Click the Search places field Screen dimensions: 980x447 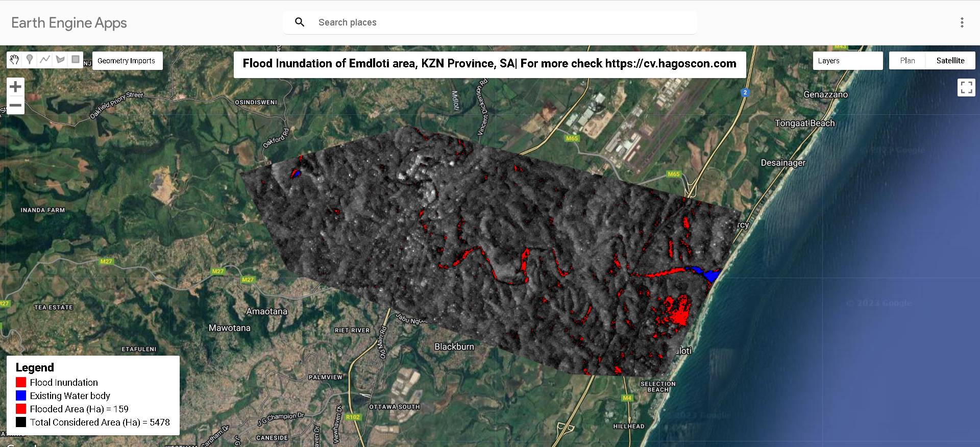(x=500, y=22)
